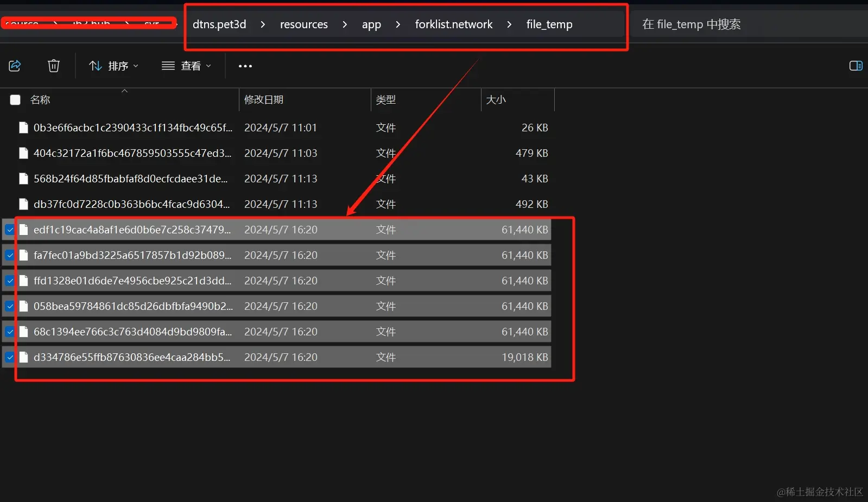868x502 pixels.
Task: Expand chevron after app in address bar
Action: coord(398,24)
